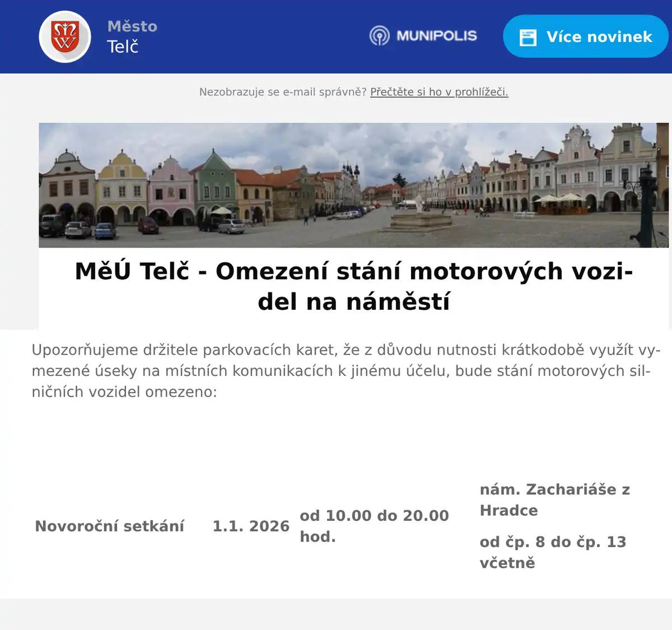This screenshot has height=630, width=672.
Task: Select the nám. Zachariáše z Hradce location text
Action: point(556,500)
